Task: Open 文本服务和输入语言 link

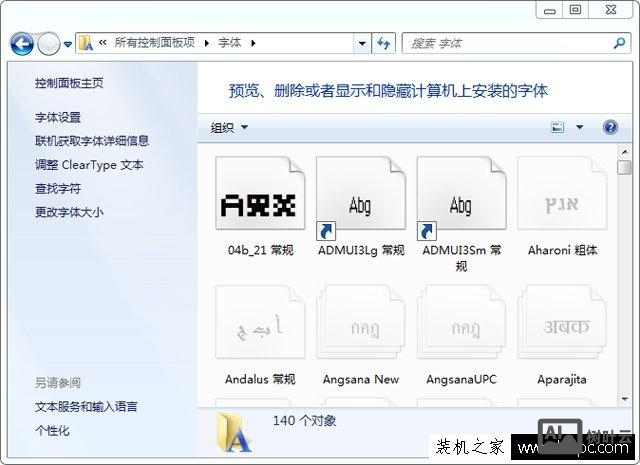Action: [x=86, y=407]
